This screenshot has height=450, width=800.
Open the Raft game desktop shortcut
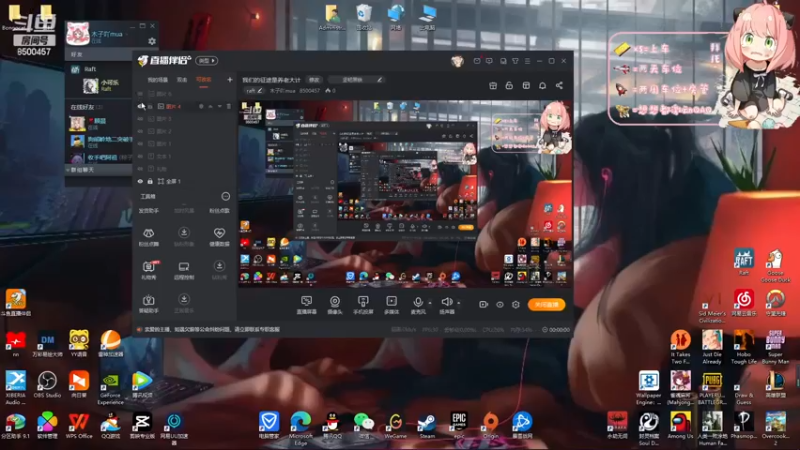click(743, 262)
